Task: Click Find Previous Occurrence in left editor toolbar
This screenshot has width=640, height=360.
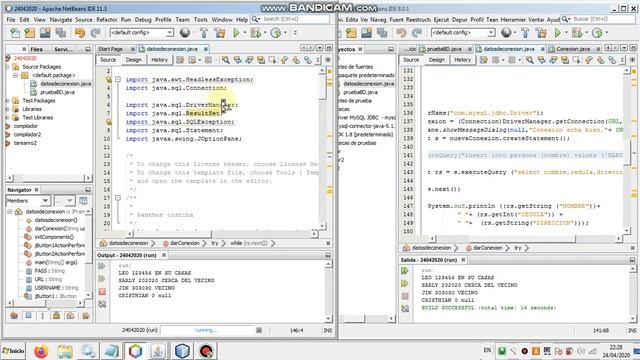Action: 237,60
